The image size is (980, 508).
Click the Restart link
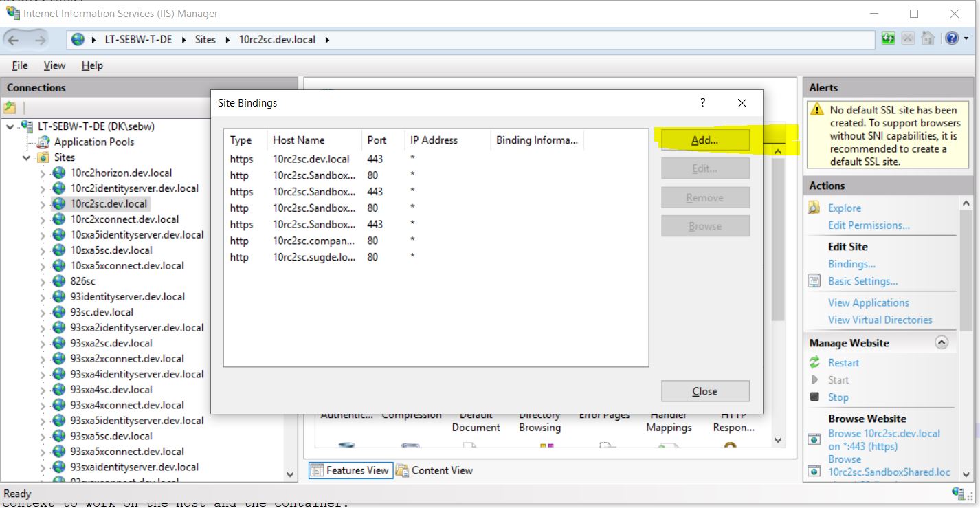tap(844, 363)
